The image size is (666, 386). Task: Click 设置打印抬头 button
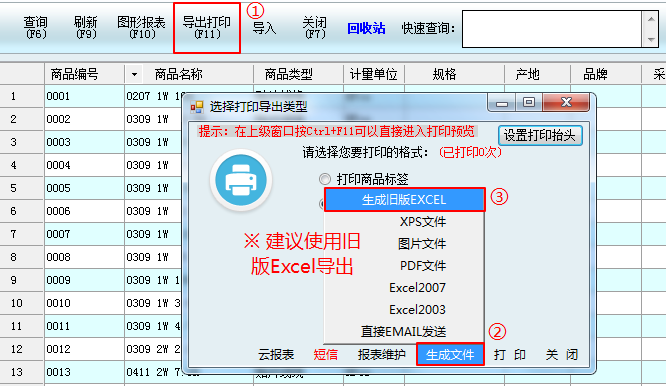click(x=540, y=135)
